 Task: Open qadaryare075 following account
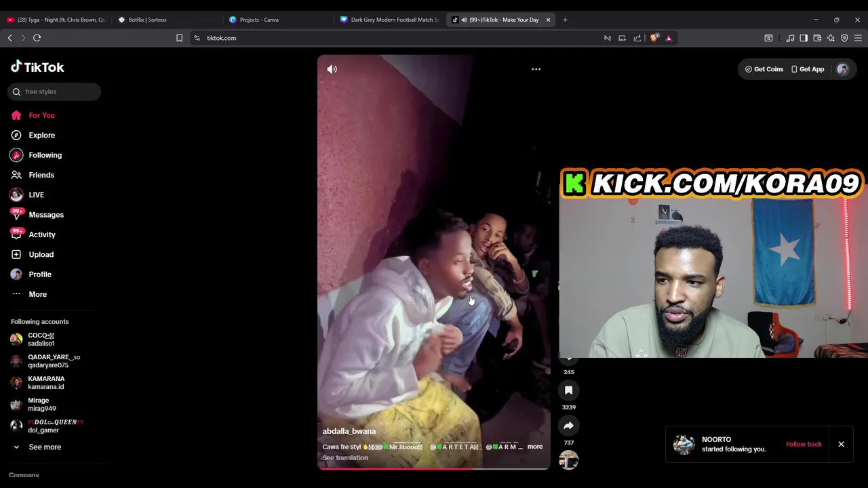tap(54, 361)
